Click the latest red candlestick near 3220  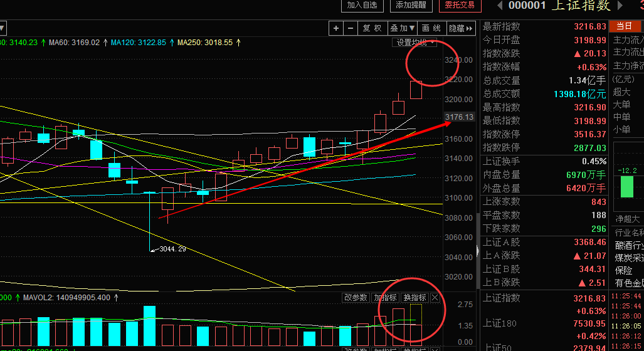click(x=416, y=90)
